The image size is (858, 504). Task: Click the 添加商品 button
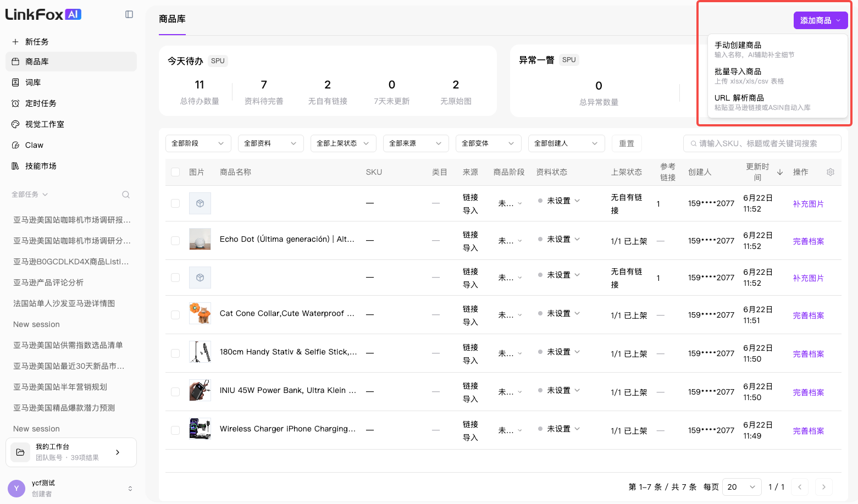point(821,20)
